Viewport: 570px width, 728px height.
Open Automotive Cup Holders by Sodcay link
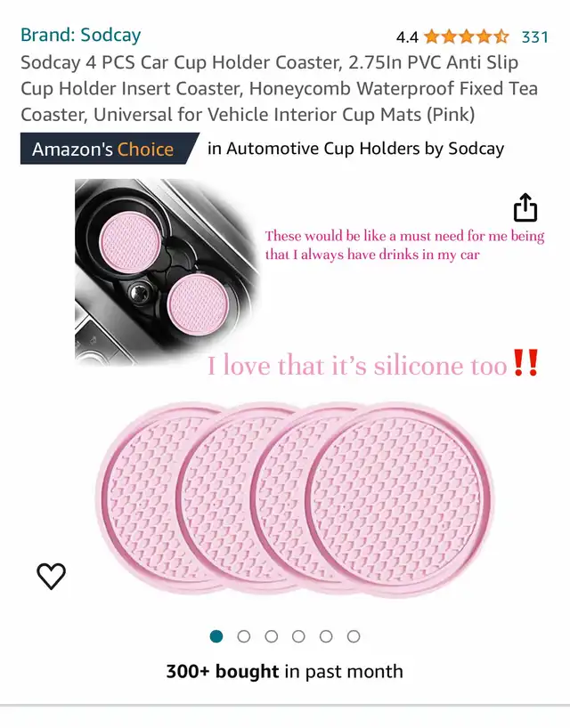coord(356,149)
